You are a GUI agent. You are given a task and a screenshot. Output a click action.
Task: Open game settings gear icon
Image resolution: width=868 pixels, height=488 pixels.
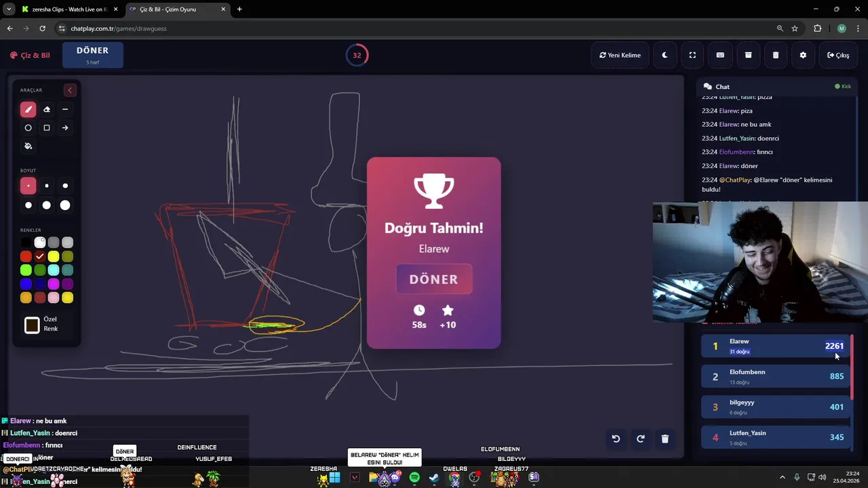pos(803,55)
